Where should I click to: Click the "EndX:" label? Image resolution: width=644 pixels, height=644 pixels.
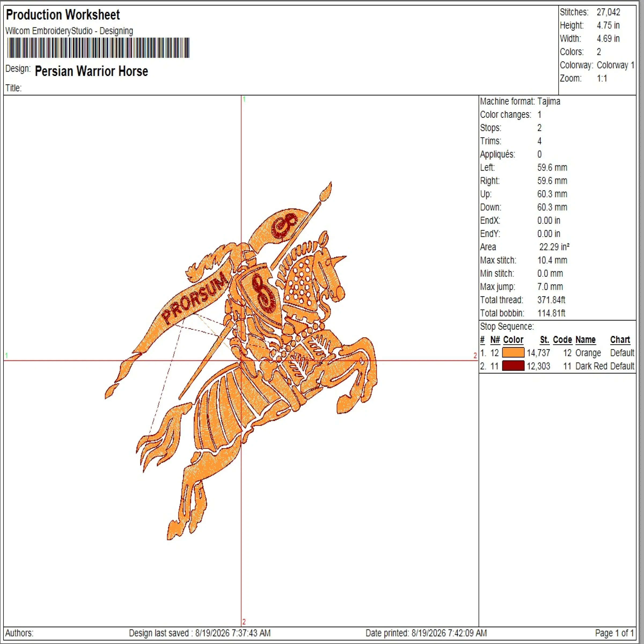tap(490, 221)
